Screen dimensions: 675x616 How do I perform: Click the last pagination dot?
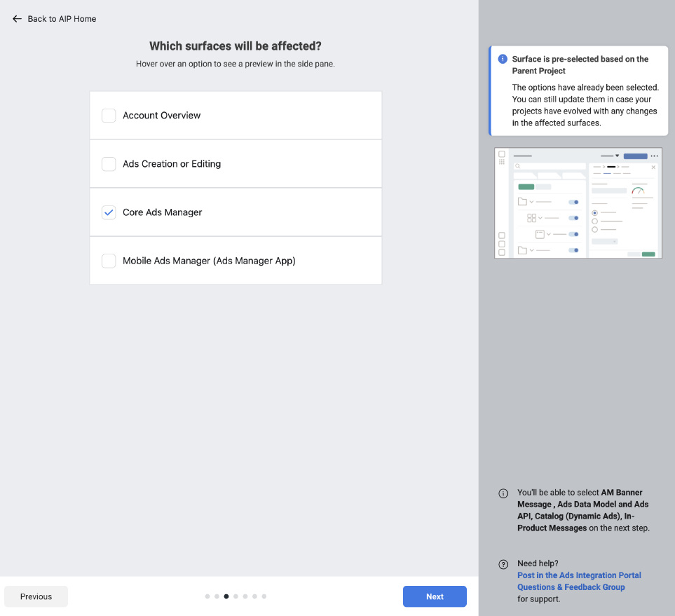tap(264, 596)
